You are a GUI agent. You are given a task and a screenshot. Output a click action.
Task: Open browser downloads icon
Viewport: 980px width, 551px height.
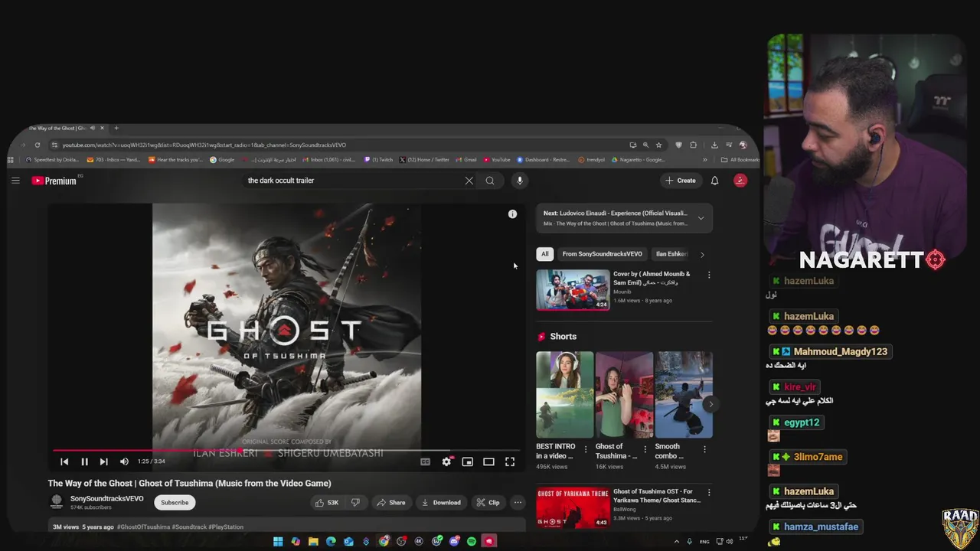pos(714,145)
